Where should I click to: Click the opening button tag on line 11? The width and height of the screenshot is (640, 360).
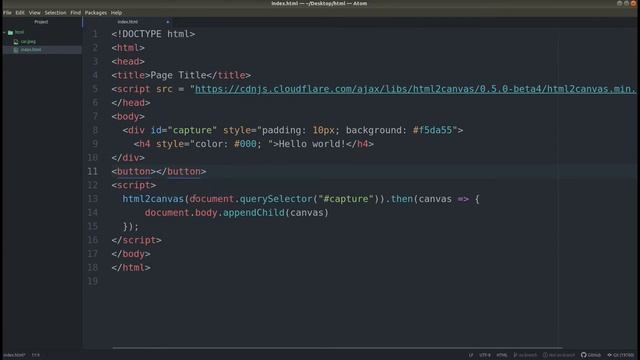(x=134, y=171)
